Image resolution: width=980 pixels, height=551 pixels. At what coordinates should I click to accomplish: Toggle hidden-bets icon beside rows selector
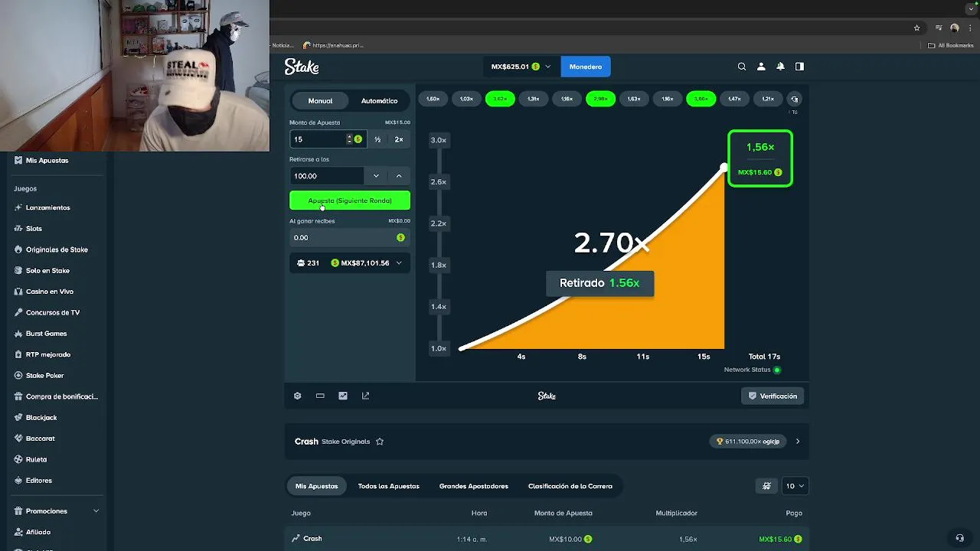(x=766, y=486)
